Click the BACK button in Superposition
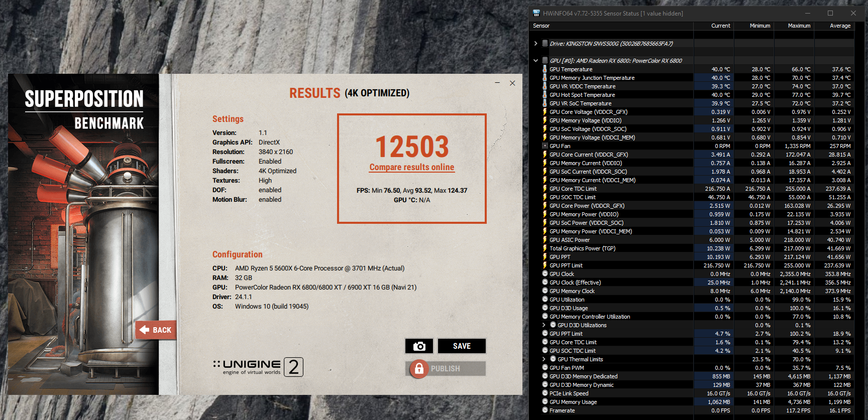 (x=156, y=330)
